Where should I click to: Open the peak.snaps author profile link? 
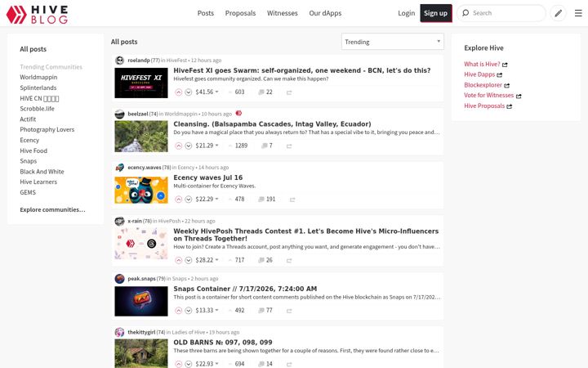(141, 279)
